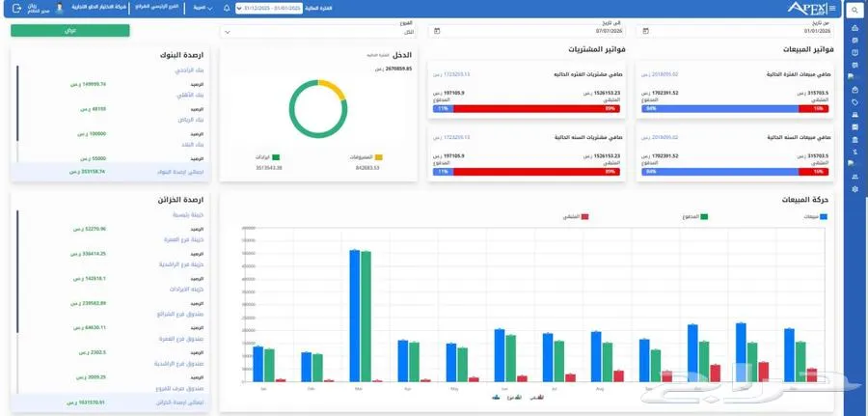Click the green display button

point(70,31)
